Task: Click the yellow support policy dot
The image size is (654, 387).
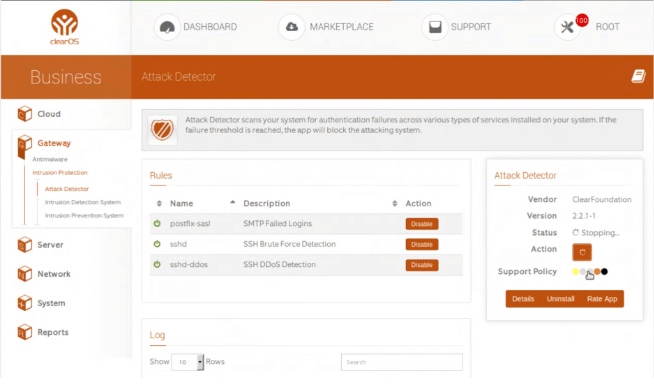Action: (x=576, y=271)
